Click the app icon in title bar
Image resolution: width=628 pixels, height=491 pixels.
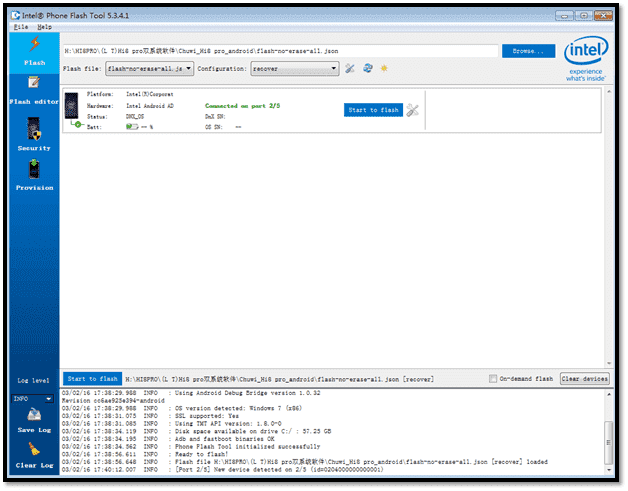tap(16, 15)
